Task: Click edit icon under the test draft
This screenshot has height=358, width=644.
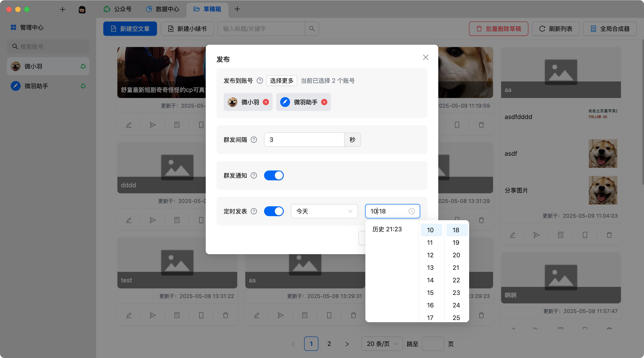Action: coord(129,315)
